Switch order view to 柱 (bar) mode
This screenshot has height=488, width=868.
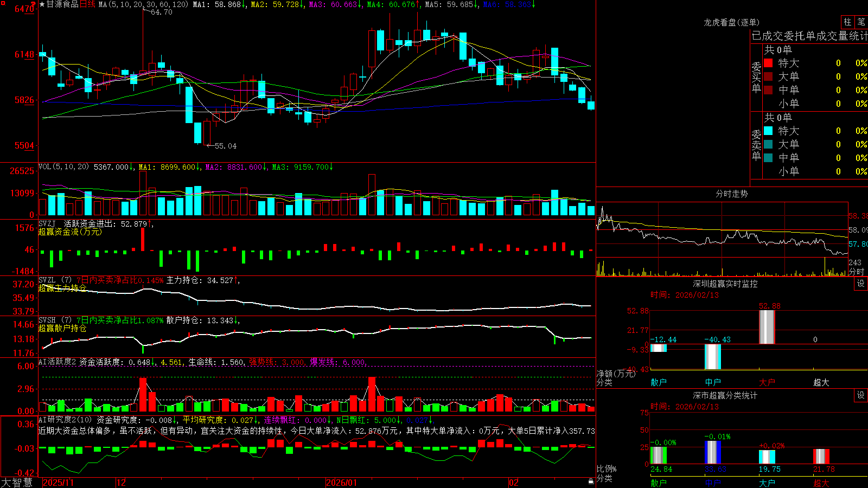(847, 22)
